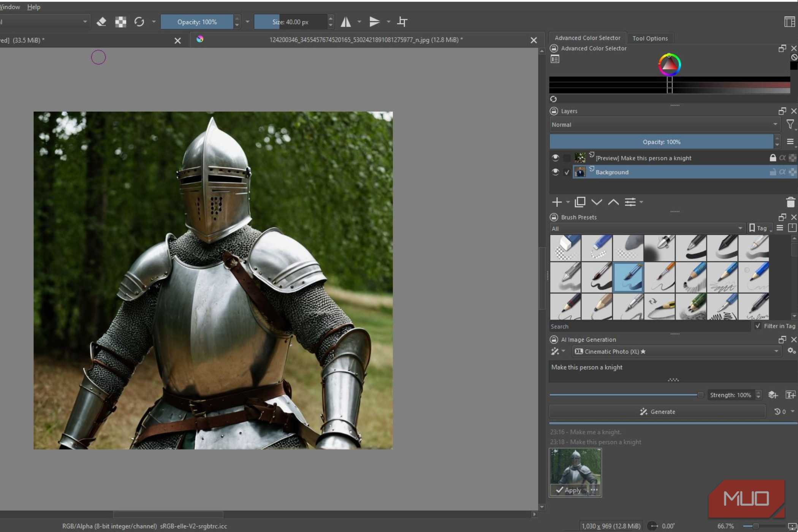Open the All brush tag dropdown
This screenshot has height=532, width=798.
tap(647, 228)
